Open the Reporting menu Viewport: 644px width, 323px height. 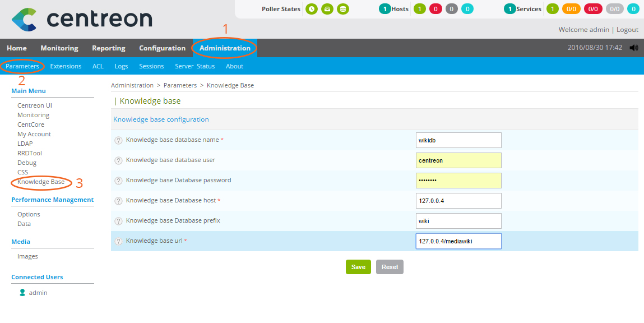point(108,48)
